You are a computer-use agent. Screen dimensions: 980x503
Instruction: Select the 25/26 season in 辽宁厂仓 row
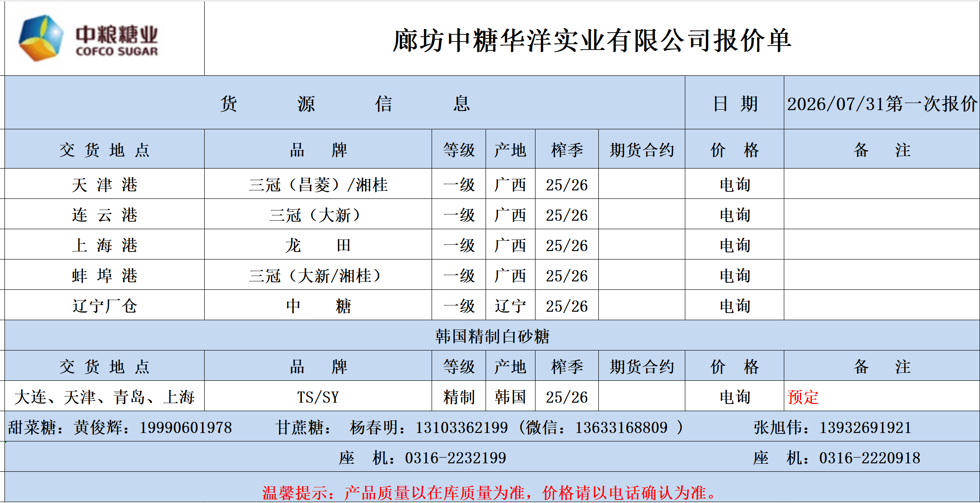567,305
